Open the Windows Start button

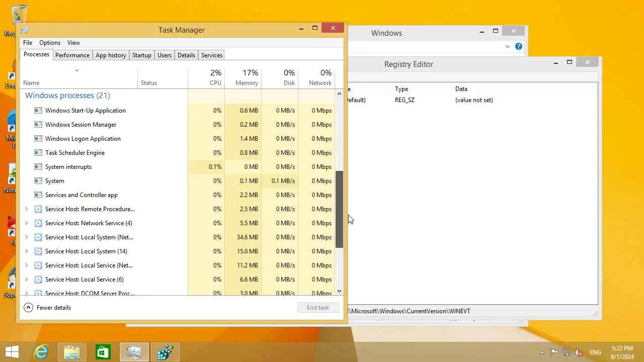(x=12, y=352)
